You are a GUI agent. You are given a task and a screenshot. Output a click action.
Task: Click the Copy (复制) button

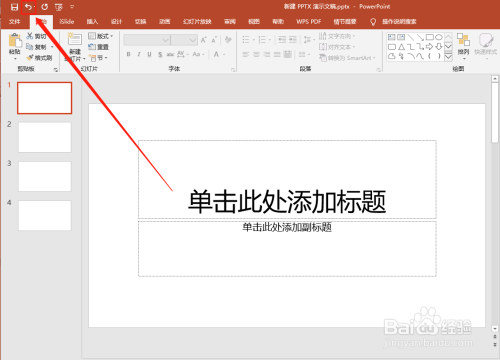pos(36,47)
